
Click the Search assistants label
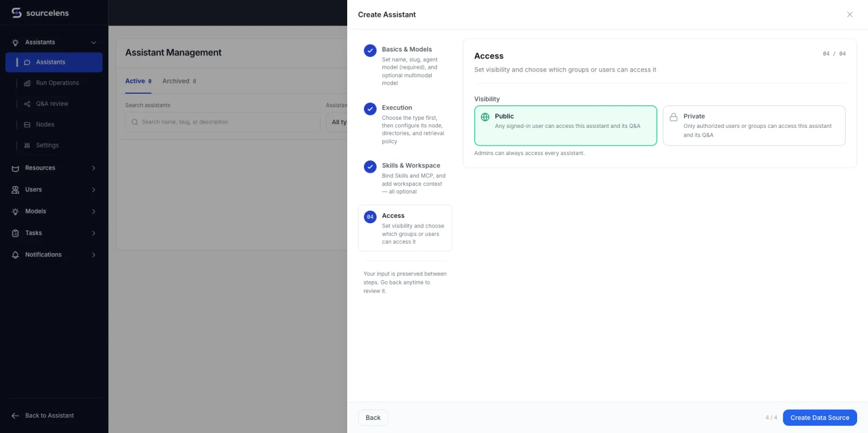click(x=148, y=105)
